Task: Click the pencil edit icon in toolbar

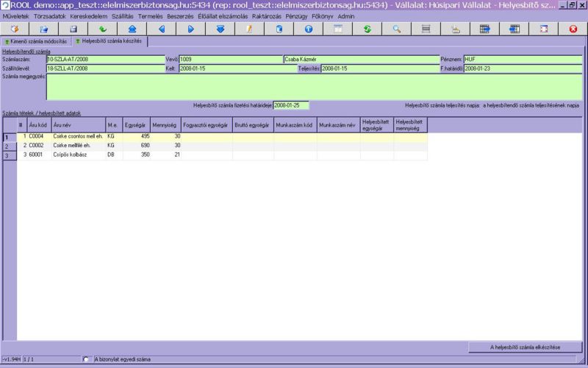Action: [250, 29]
